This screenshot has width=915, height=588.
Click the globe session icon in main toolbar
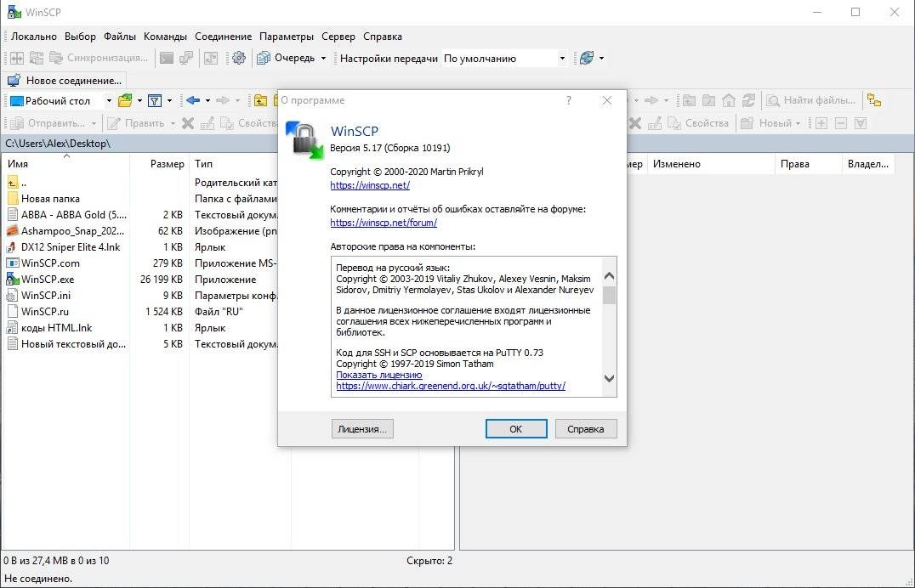(587, 58)
